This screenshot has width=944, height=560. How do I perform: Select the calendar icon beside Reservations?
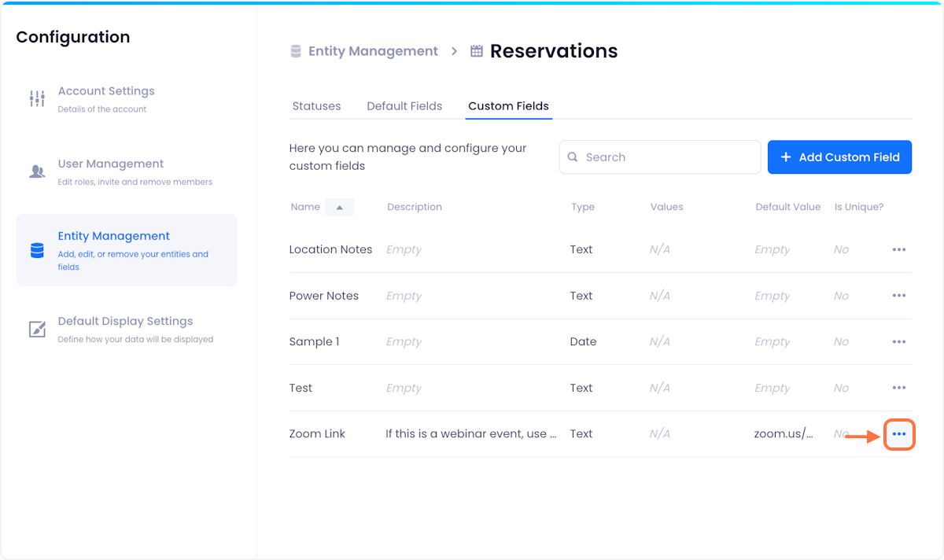[476, 51]
